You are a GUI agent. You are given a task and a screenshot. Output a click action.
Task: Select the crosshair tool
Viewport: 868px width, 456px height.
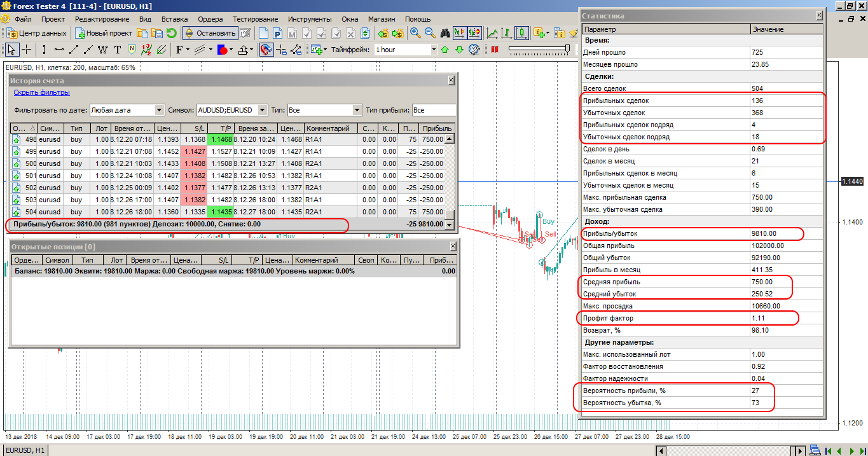click(25, 48)
